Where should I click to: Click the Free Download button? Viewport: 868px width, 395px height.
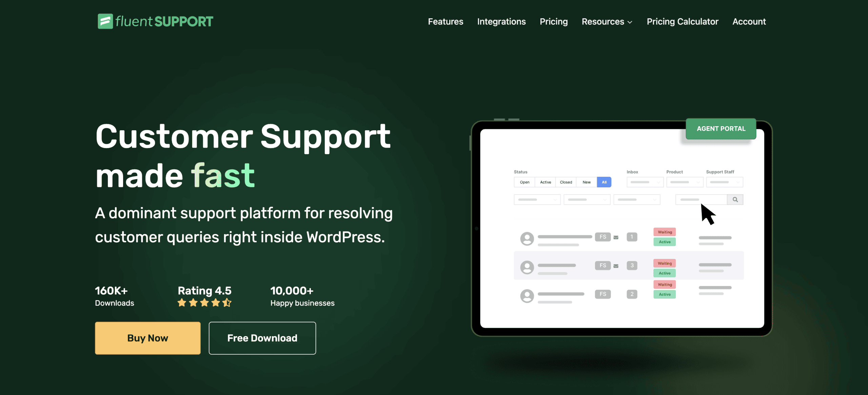point(262,338)
